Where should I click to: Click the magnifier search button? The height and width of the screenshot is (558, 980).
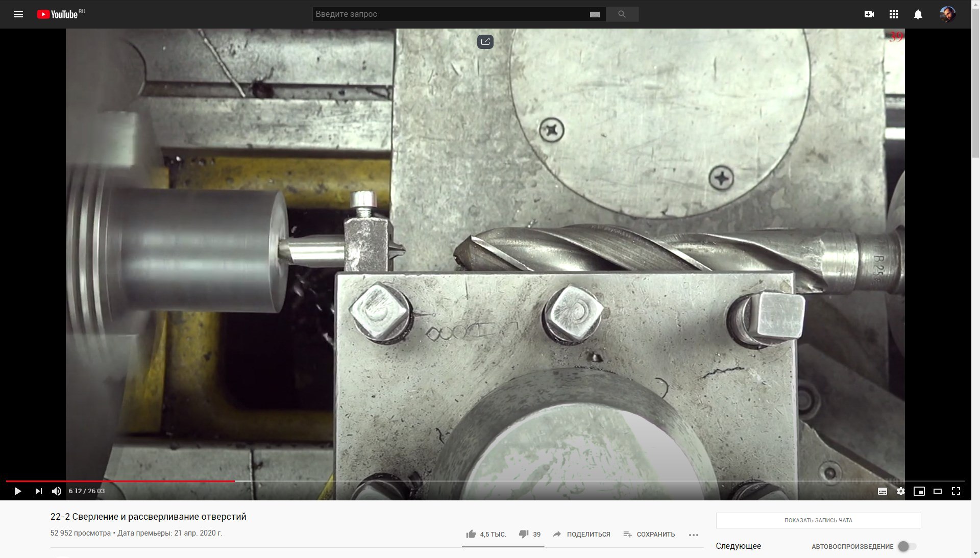click(622, 14)
